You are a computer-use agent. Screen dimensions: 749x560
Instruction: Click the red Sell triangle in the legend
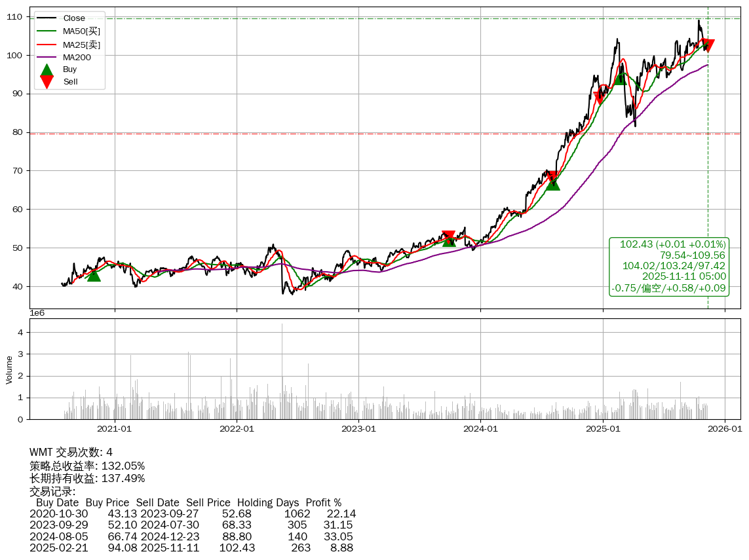click(47, 81)
